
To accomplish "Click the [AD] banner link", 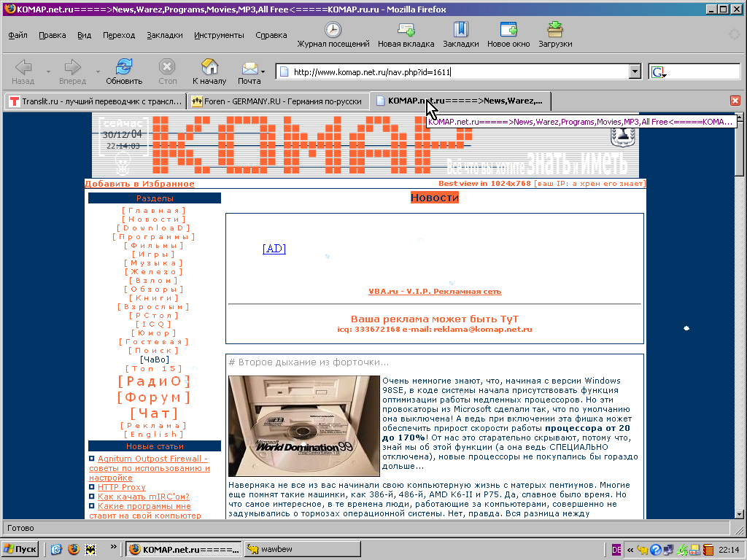I will click(x=274, y=249).
